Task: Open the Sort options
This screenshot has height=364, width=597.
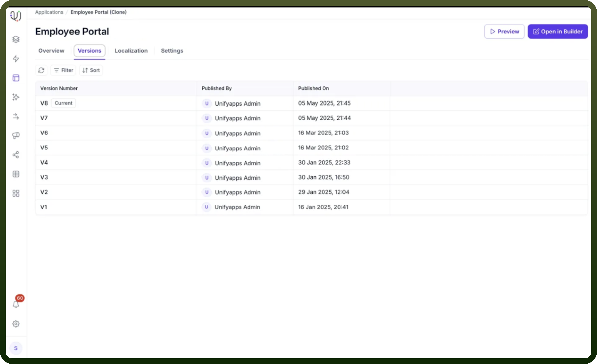Action: point(91,70)
